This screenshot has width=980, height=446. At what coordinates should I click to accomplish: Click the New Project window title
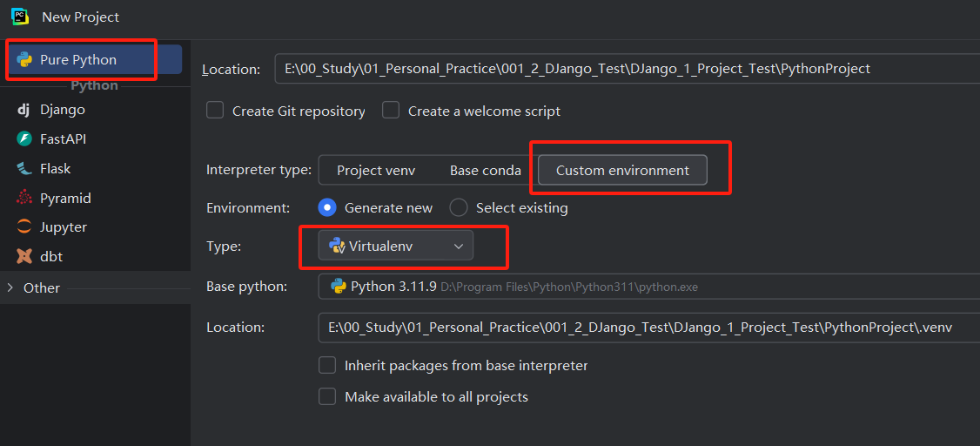(81, 17)
